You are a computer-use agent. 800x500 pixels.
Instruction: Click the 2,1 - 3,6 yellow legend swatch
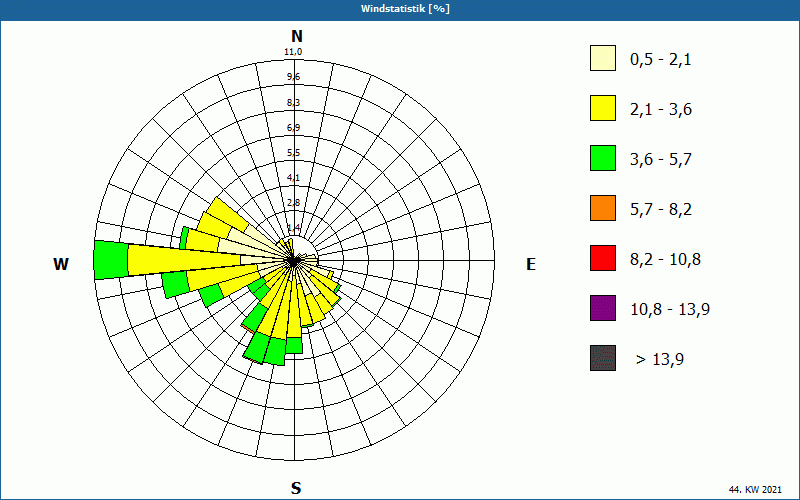pos(603,108)
